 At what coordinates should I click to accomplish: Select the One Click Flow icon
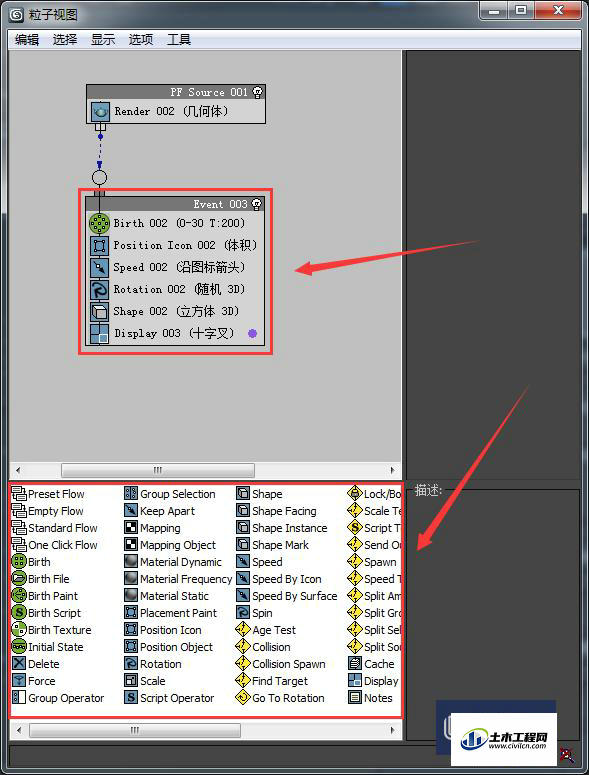tap(19, 545)
